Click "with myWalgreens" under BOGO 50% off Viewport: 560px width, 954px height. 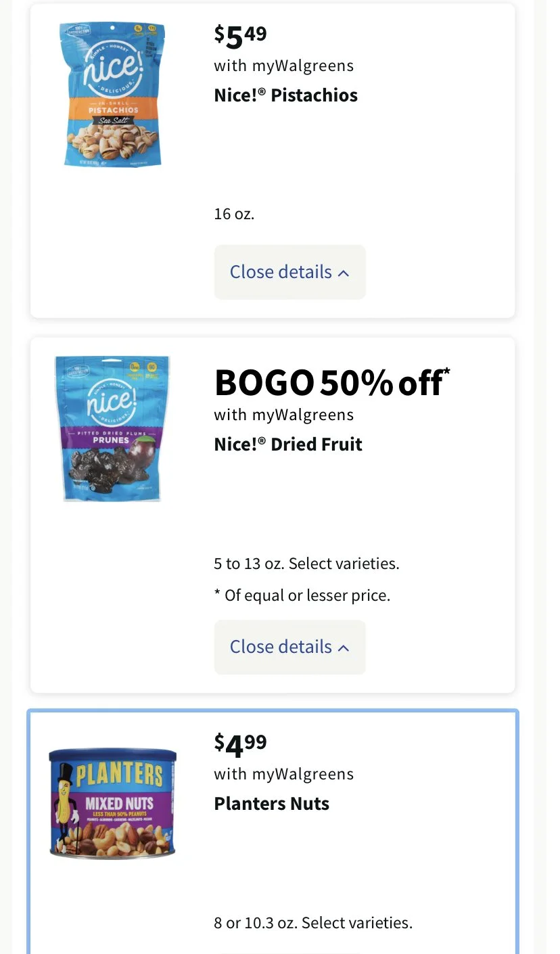pos(283,414)
